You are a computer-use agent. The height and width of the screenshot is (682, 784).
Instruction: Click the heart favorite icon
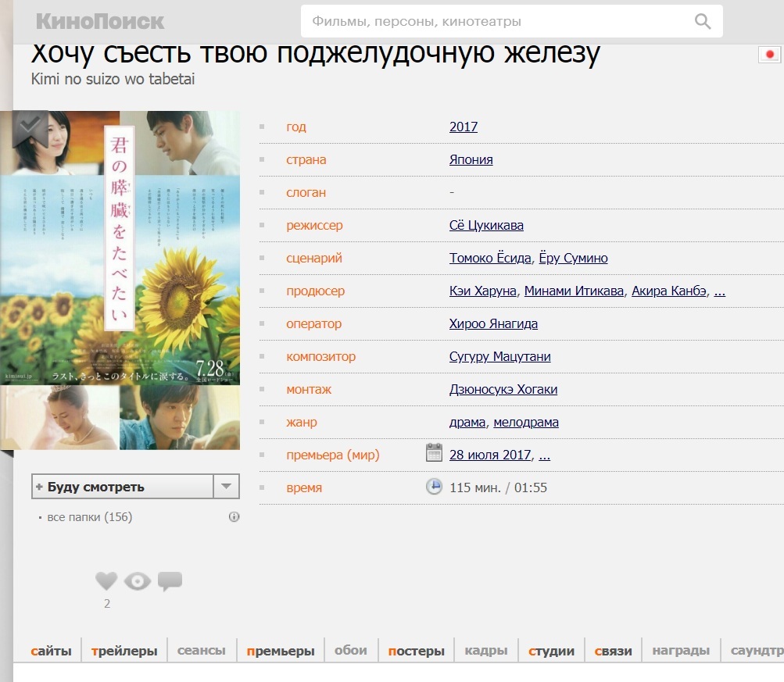tap(106, 581)
